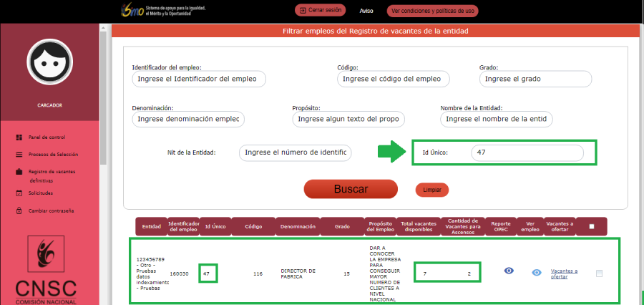Viewport: 644px width, 305px height.
Task: Click the Ver condiciones y políticas de uso button
Action: click(432, 11)
